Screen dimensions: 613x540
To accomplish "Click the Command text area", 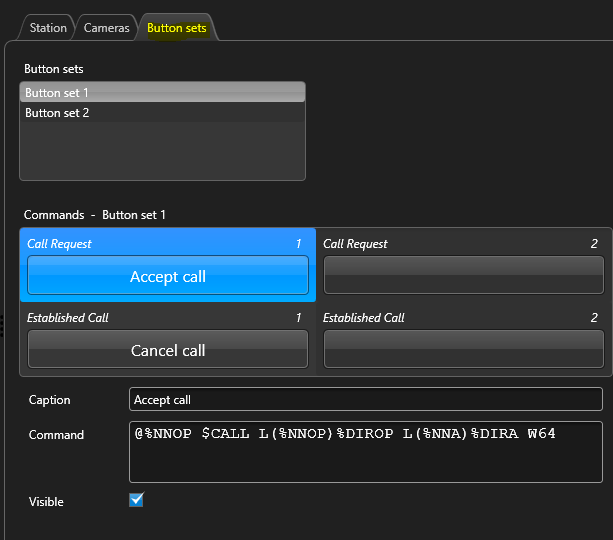I will [366, 452].
